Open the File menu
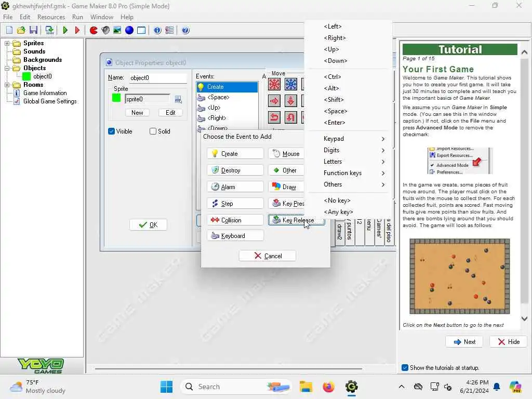Screen dimensions: 532x399 (x=8, y=17)
